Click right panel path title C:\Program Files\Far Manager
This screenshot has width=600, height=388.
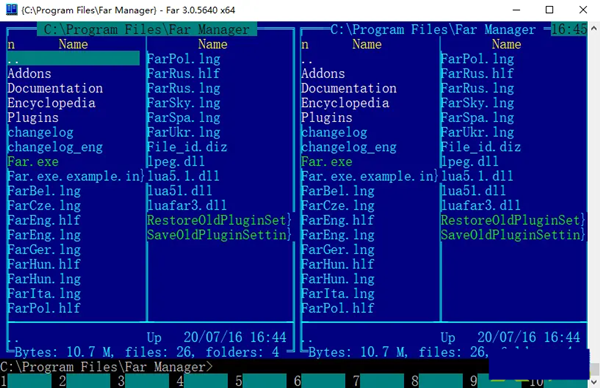(433, 29)
